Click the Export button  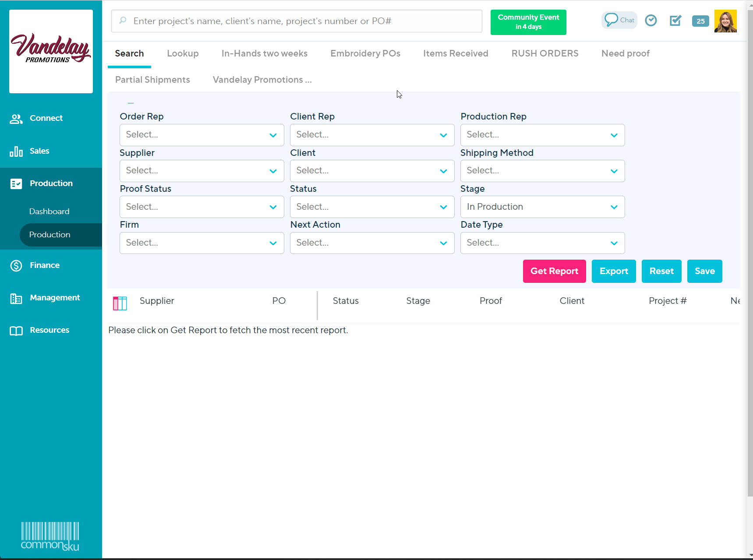coord(613,271)
